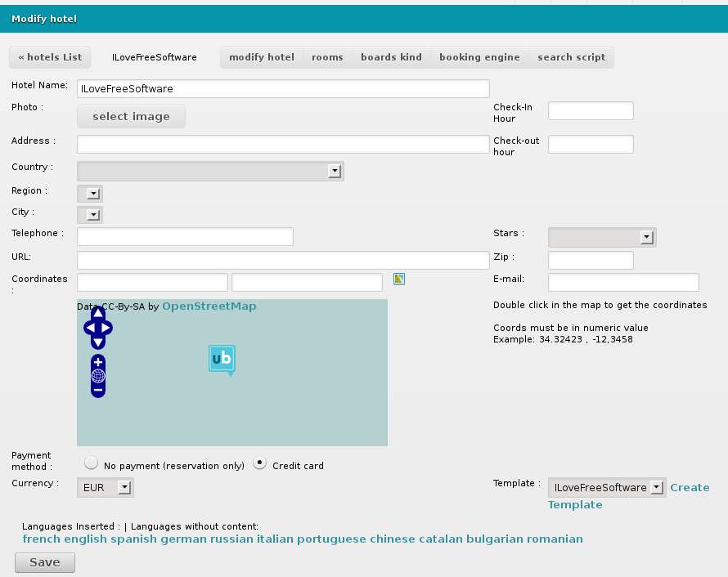
Task: Click the E-mail input field
Action: click(623, 283)
